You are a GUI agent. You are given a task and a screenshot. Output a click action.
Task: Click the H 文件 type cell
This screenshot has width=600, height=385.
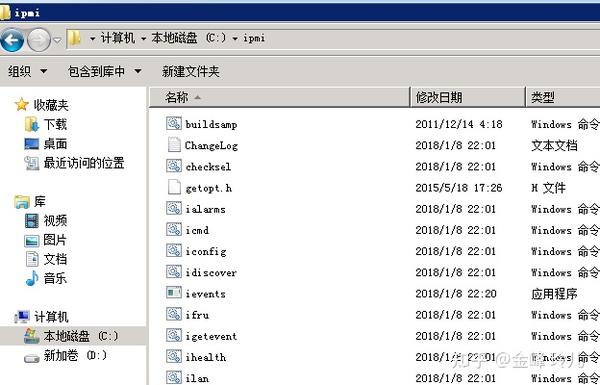[x=548, y=188]
